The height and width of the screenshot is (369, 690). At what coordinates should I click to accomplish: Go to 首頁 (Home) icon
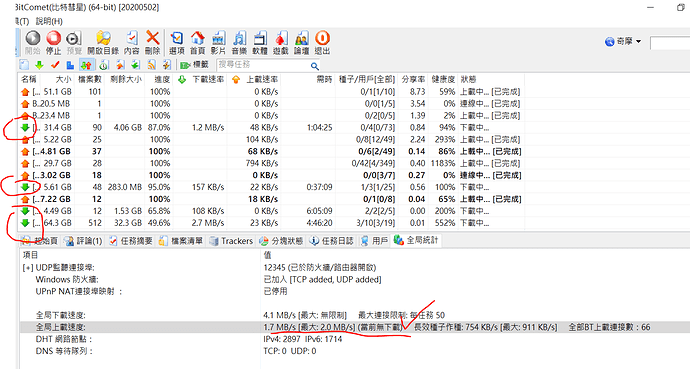point(197,43)
